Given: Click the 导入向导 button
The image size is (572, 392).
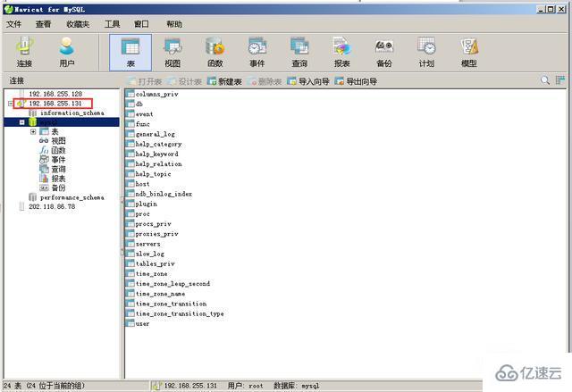Looking at the screenshot, I should click(x=307, y=81).
